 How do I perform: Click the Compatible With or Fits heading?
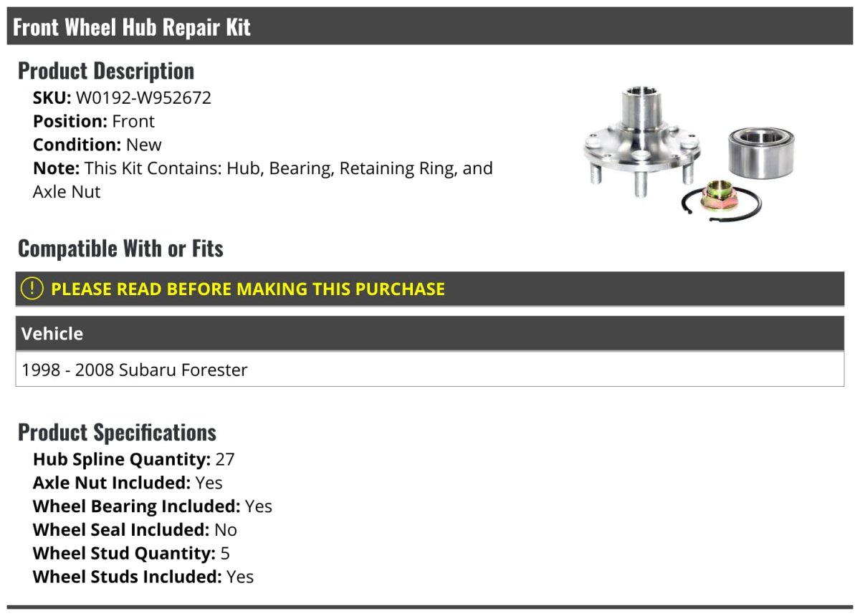coord(120,248)
